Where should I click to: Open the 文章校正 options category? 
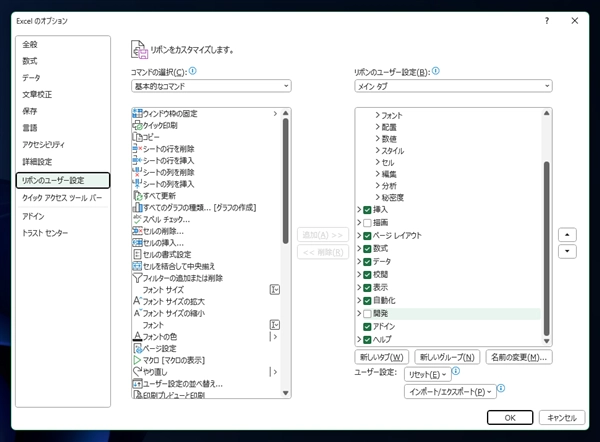point(63,95)
